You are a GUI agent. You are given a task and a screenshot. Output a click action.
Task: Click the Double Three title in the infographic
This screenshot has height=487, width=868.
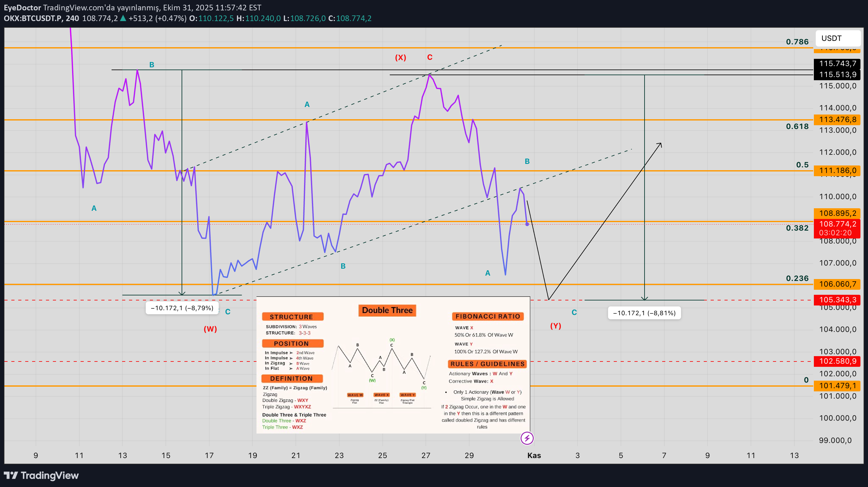tap(387, 310)
